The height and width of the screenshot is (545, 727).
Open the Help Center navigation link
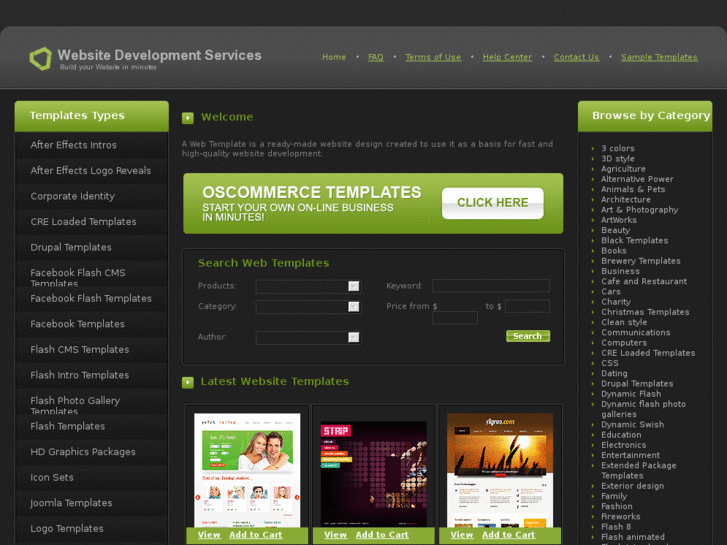point(507,57)
